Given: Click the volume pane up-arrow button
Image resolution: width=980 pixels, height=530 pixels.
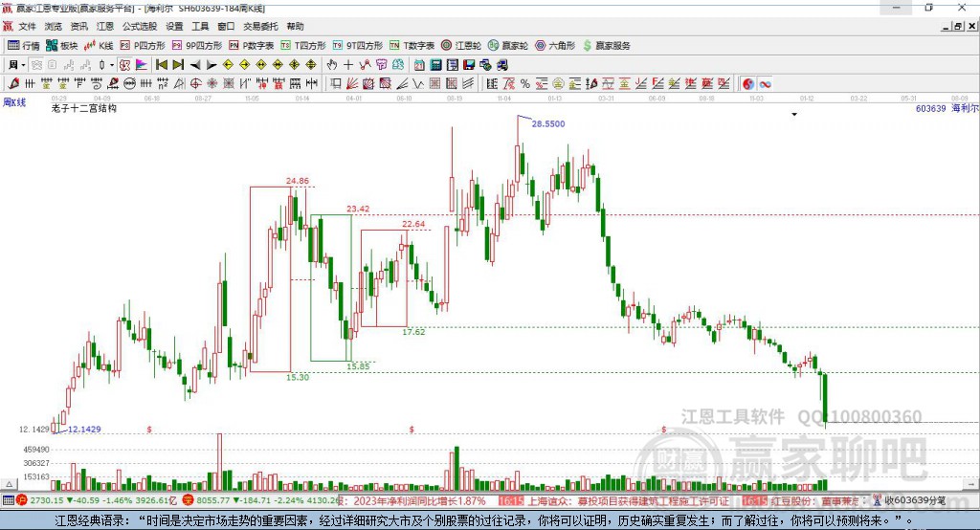Looking at the screenshot, I should tap(9, 484).
